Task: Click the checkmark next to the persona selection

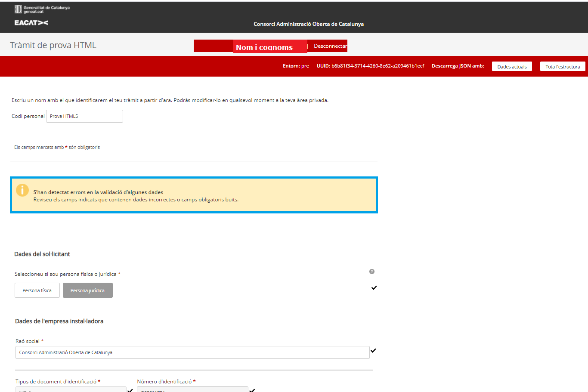Action: click(374, 287)
